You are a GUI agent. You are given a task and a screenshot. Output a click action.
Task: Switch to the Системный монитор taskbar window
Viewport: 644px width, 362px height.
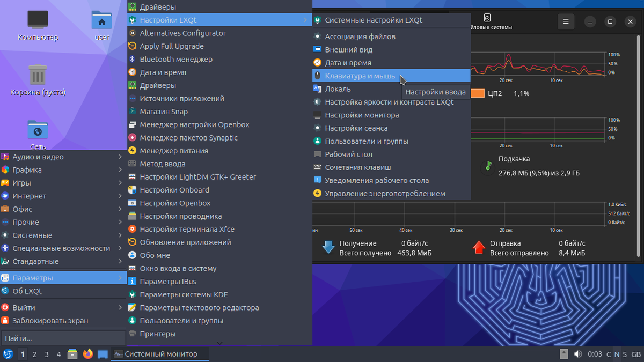[159, 354]
